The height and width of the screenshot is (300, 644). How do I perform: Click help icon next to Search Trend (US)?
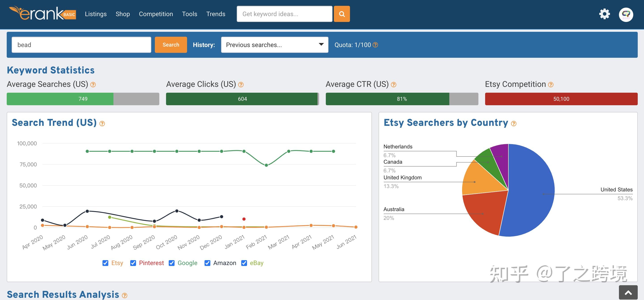(102, 124)
